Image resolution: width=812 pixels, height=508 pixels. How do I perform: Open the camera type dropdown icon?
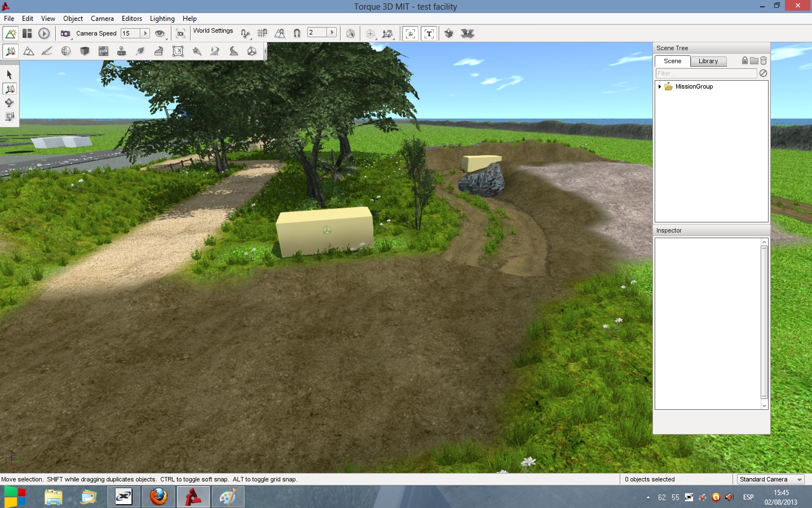(66, 33)
